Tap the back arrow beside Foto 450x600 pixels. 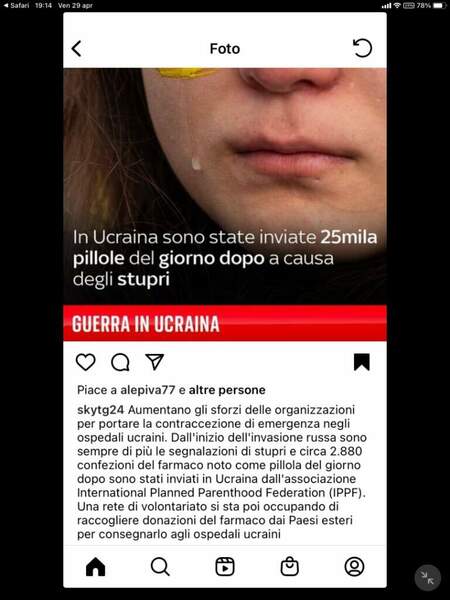[x=77, y=49]
